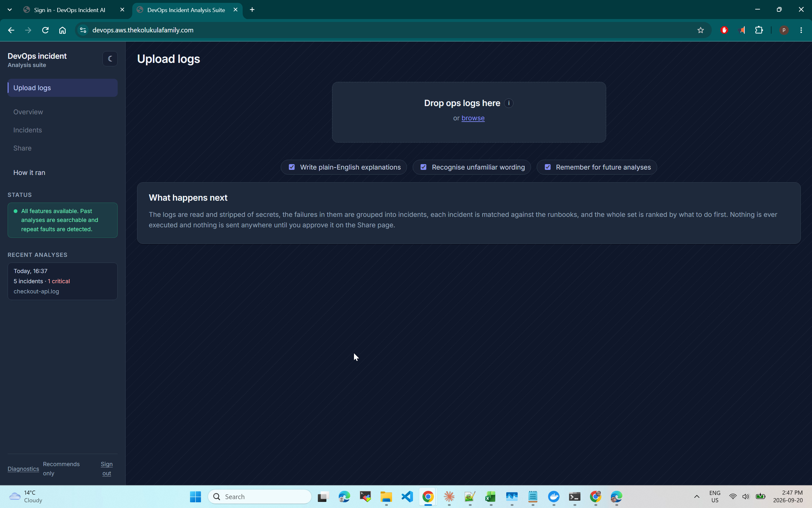Image resolution: width=812 pixels, height=508 pixels.
Task: Click the "1 critical" text
Action: pos(59,281)
